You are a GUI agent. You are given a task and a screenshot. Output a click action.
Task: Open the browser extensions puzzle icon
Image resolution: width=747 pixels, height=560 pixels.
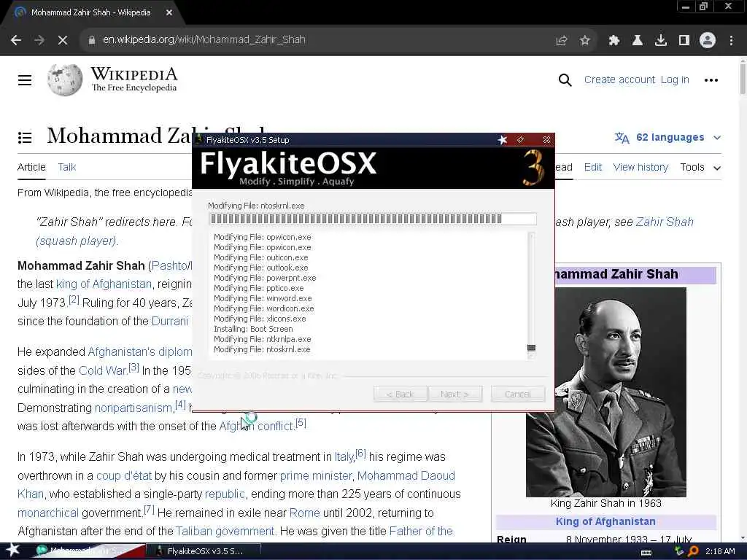[x=614, y=41]
